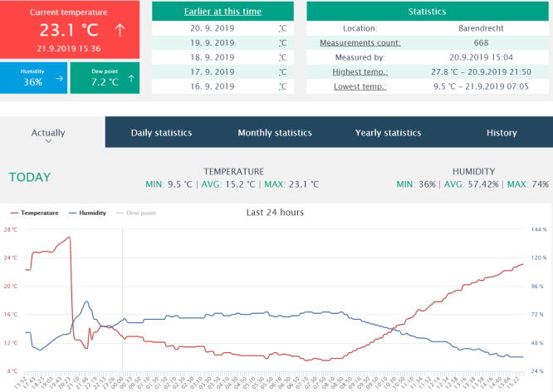
Task: Click the Last 24 hours chart title
Action: click(275, 213)
